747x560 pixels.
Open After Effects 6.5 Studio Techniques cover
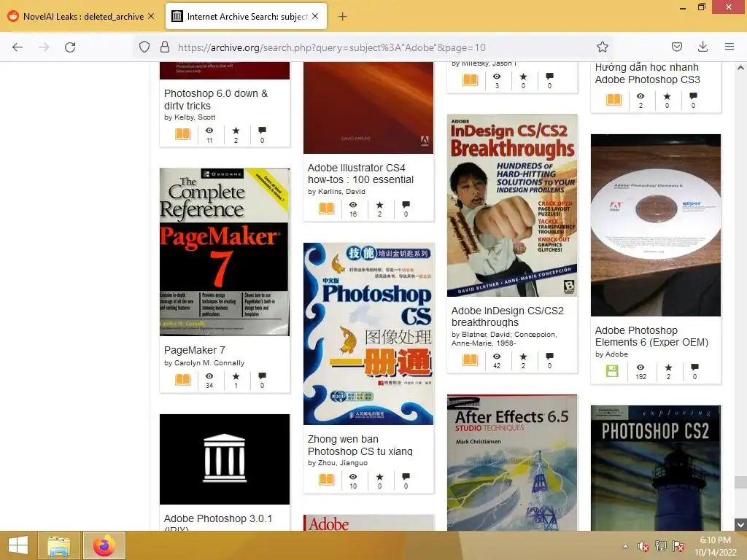pyautogui.click(x=512, y=462)
